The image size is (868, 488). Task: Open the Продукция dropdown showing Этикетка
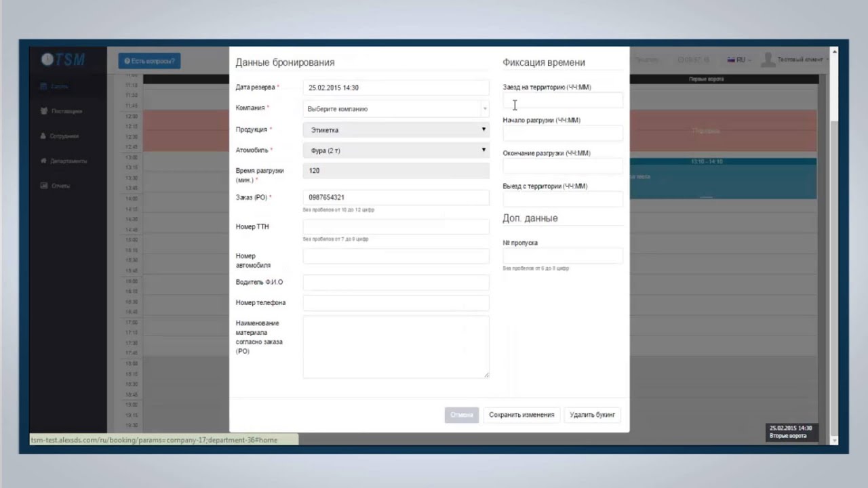(396, 129)
